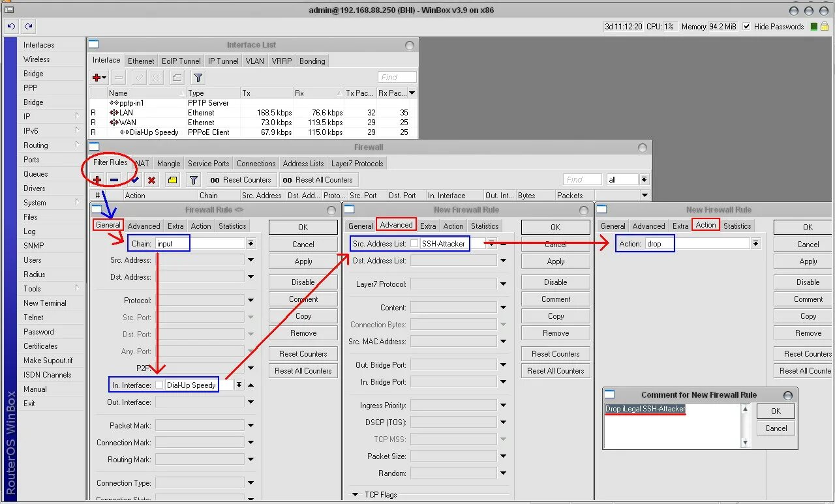This screenshot has width=835, height=504.
Task: Open the Address Lists tab
Action: click(x=303, y=164)
